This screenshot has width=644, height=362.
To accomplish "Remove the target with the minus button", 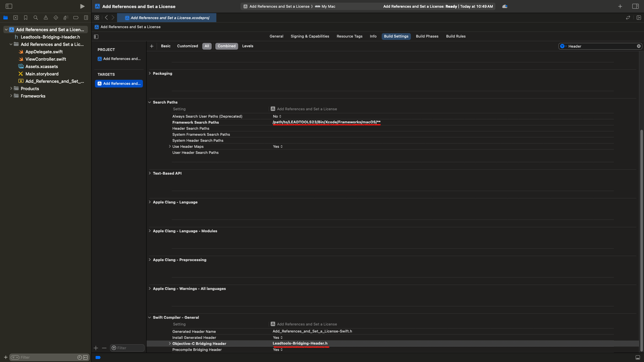I will pyautogui.click(x=104, y=348).
